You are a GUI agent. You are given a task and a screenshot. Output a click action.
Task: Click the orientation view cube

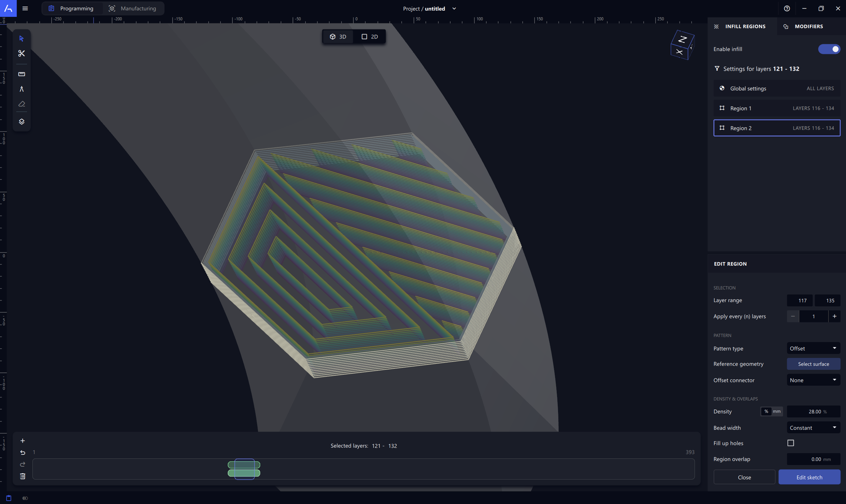coord(682,45)
